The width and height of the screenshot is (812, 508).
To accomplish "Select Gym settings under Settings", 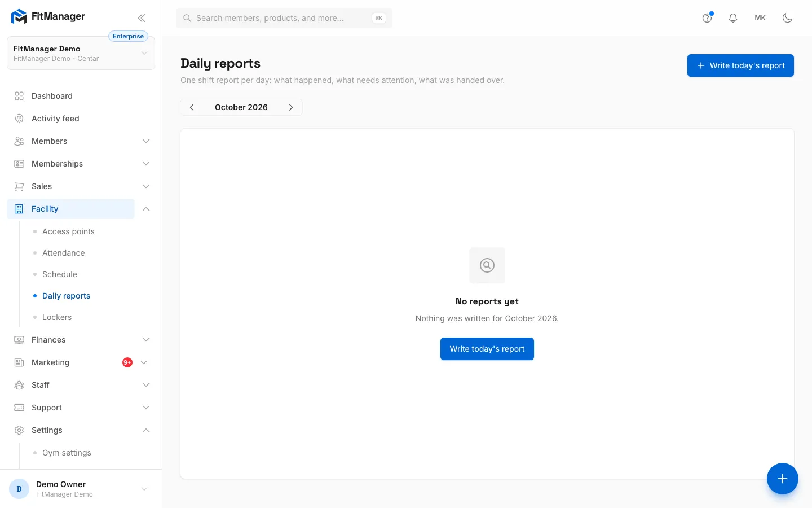I will point(67,453).
